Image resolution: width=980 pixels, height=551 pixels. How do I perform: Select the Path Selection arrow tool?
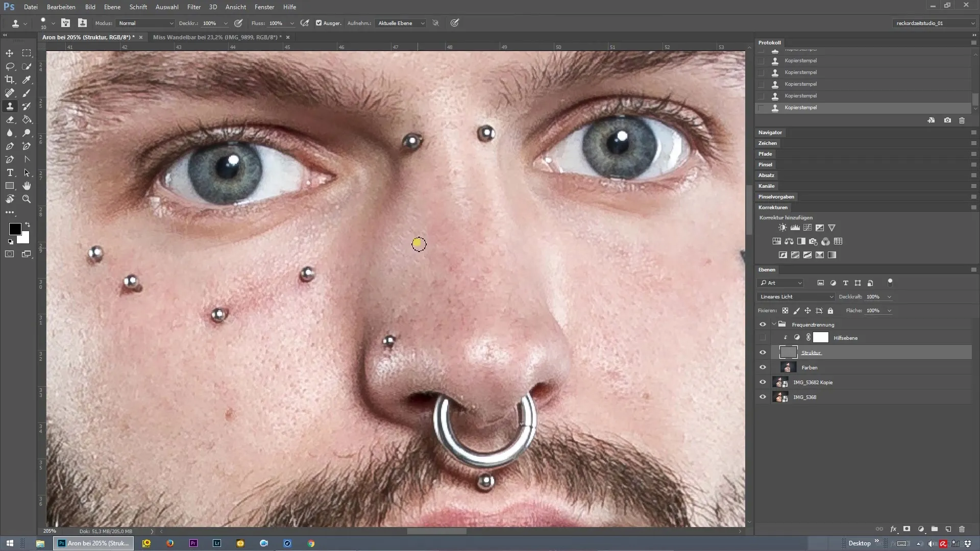point(27,172)
